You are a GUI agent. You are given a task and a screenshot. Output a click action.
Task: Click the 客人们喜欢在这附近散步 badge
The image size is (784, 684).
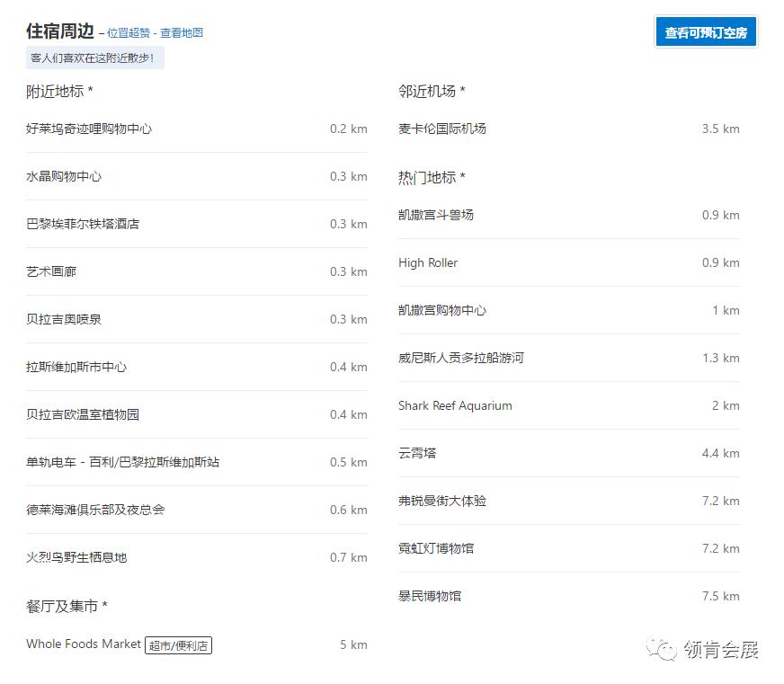[x=95, y=58]
